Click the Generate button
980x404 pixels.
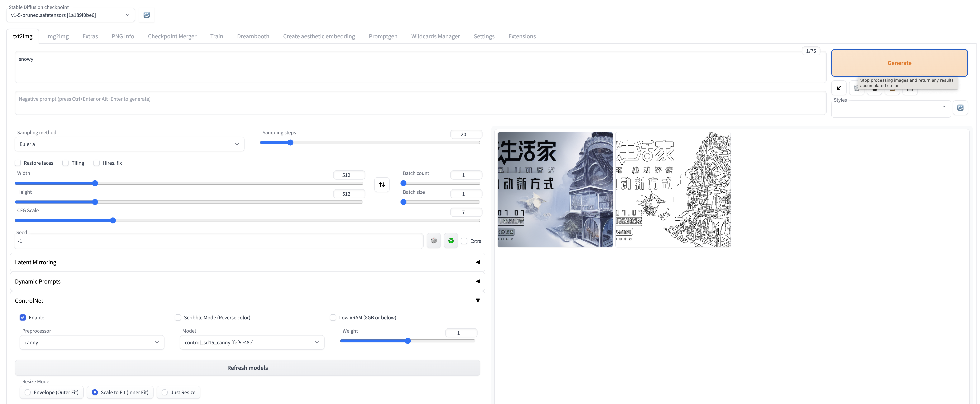pyautogui.click(x=899, y=63)
